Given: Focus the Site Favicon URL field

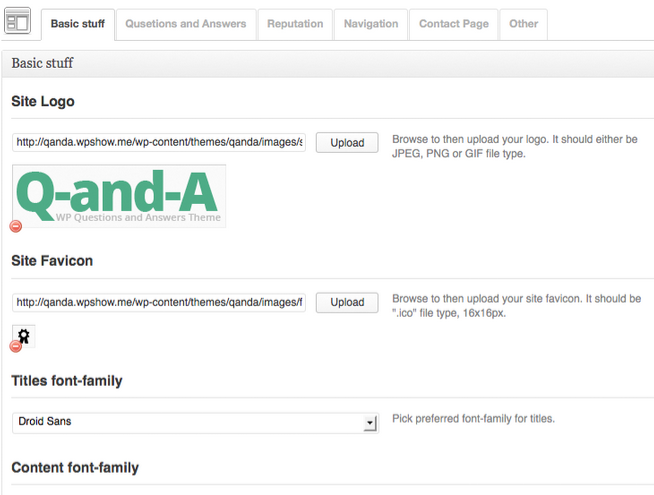Looking at the screenshot, I should (159, 302).
